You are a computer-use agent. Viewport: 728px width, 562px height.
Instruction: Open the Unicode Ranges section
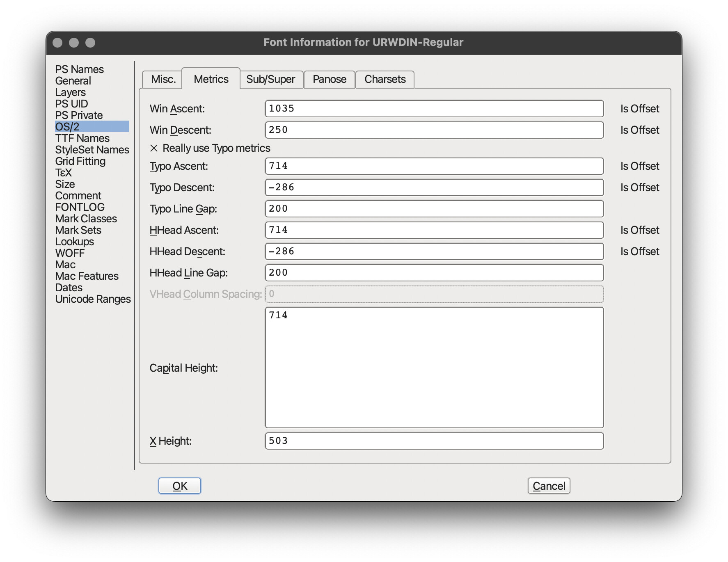point(93,299)
